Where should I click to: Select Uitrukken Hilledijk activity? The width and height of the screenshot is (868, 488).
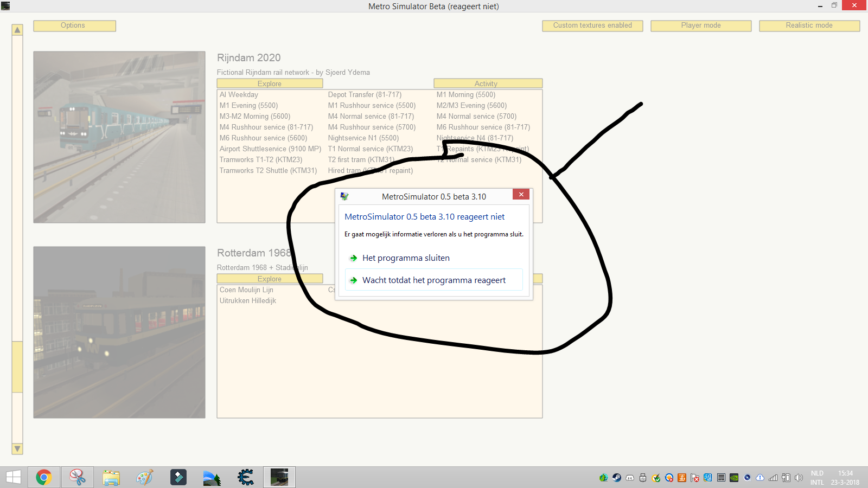click(248, 300)
